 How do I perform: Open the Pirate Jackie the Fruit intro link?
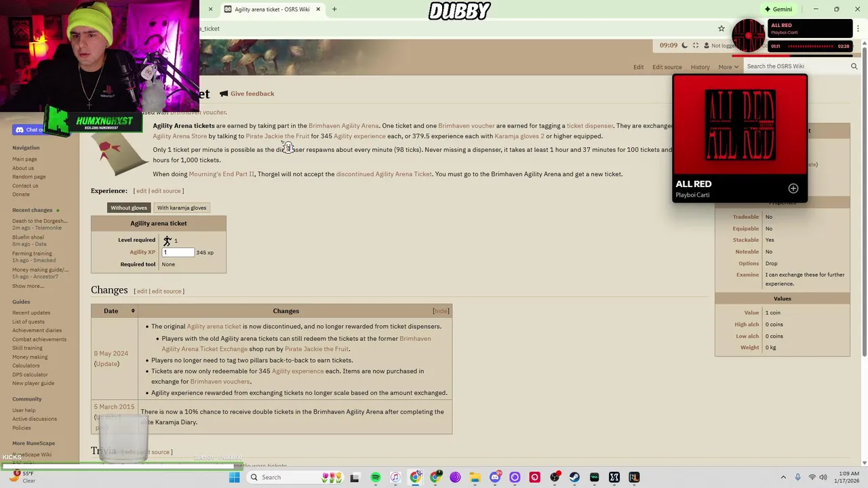[277, 136]
